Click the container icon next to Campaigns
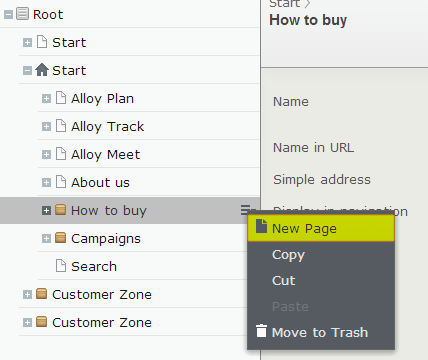The height and width of the screenshot is (360, 428). tap(60, 238)
